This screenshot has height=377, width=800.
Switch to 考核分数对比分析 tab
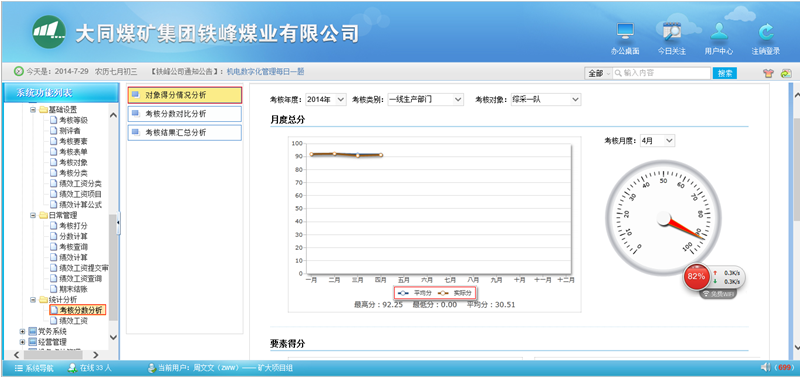coord(185,114)
